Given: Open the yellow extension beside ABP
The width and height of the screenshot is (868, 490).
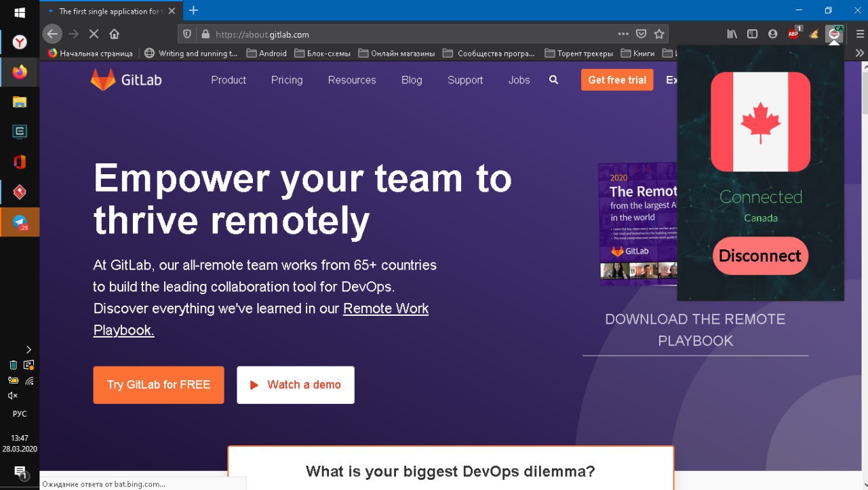Looking at the screenshot, I should (814, 34).
